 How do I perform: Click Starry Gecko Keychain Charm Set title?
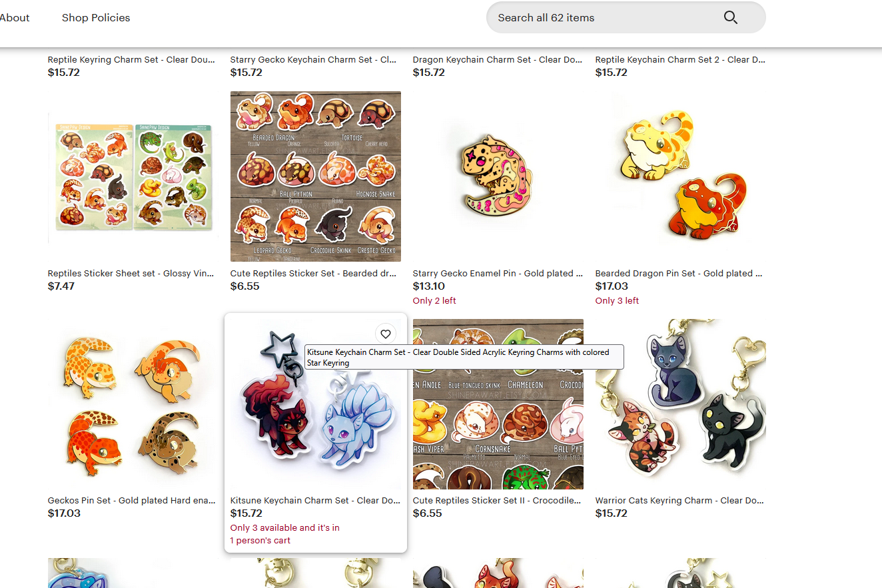(314, 59)
